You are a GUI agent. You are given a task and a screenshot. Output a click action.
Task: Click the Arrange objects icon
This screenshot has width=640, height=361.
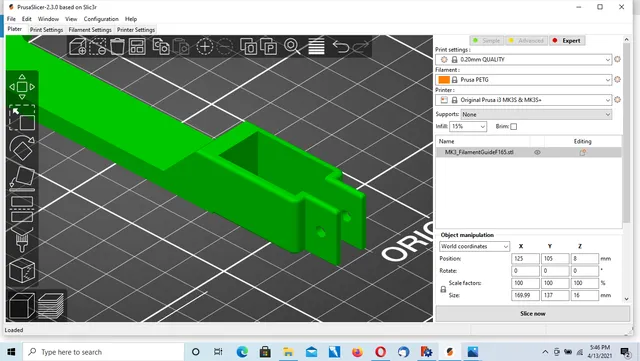(137, 47)
